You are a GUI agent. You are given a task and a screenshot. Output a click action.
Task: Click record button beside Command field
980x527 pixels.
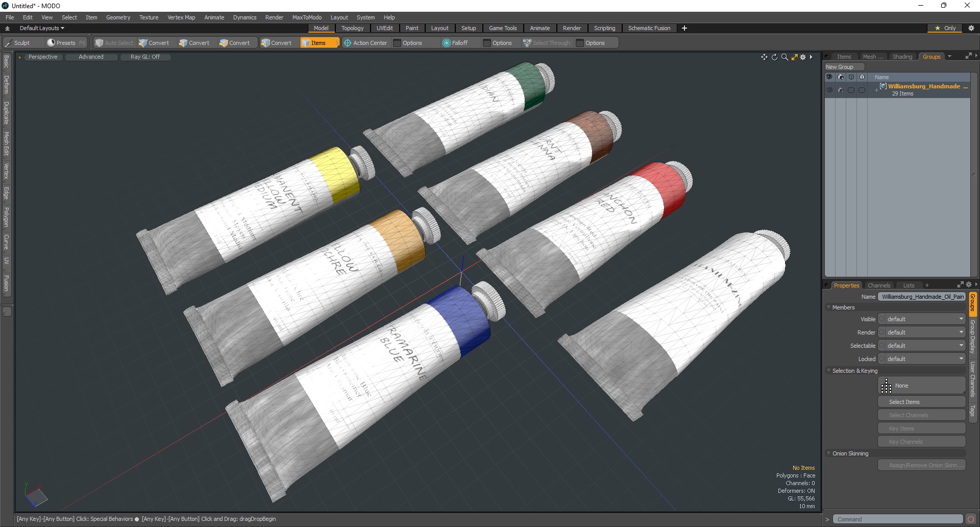971,519
